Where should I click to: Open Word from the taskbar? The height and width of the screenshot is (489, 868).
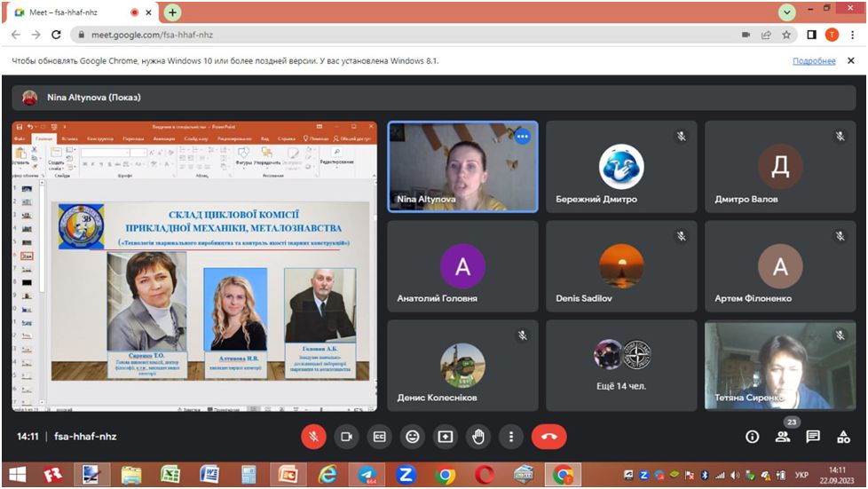[209, 475]
